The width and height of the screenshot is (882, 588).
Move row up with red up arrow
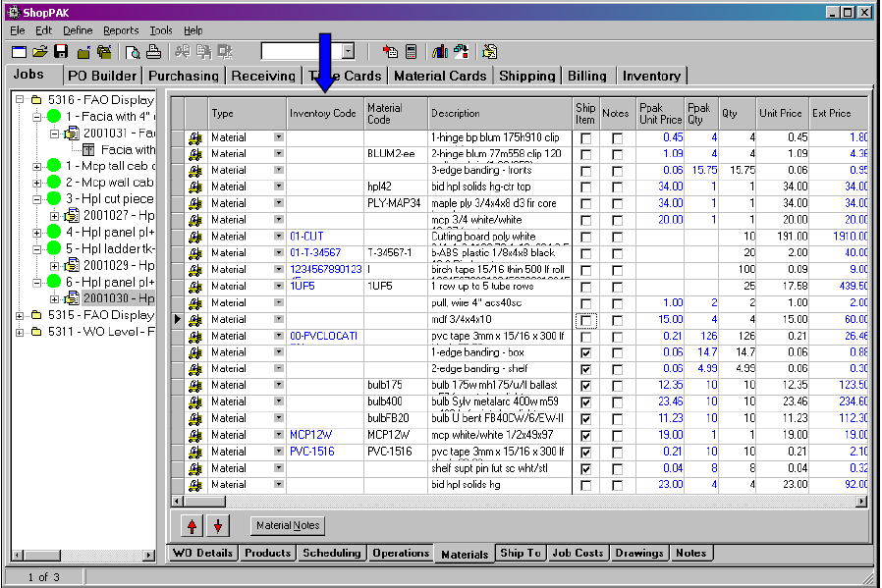pos(193,526)
